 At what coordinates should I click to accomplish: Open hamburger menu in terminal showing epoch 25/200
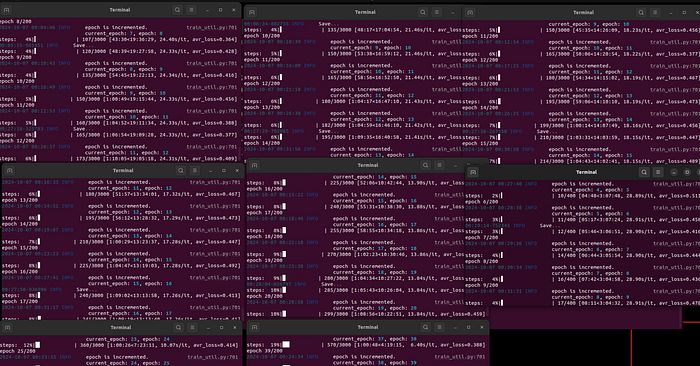192,328
